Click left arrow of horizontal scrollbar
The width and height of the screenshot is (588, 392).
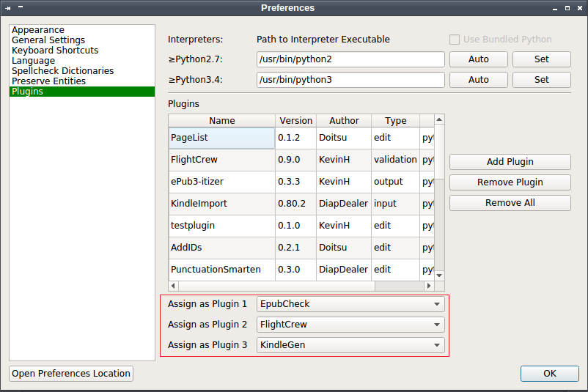click(x=174, y=286)
